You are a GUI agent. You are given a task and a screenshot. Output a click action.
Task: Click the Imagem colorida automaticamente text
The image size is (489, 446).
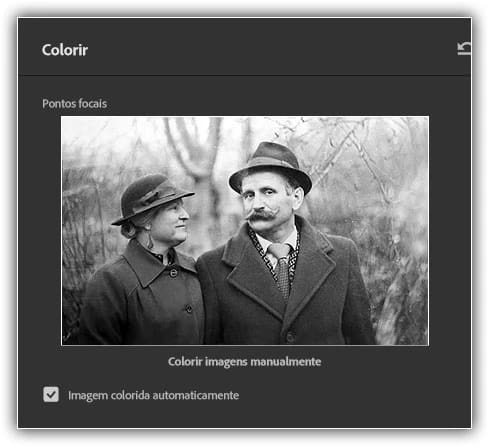point(153,396)
